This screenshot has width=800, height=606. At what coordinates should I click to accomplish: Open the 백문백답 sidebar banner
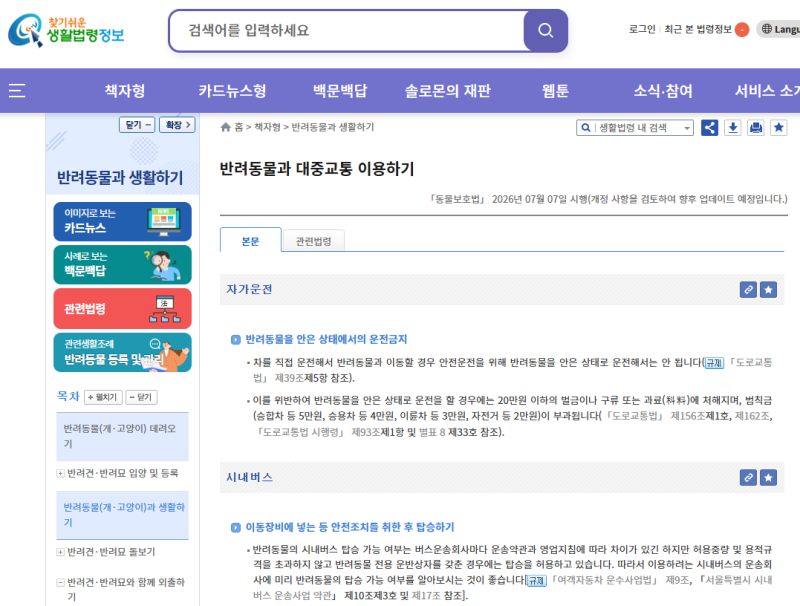click(x=122, y=265)
